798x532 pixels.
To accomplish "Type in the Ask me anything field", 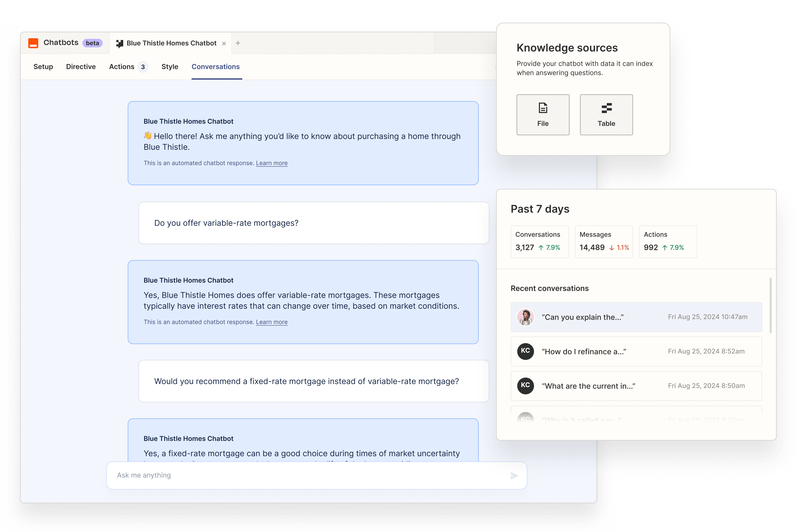I will pyautogui.click(x=305, y=475).
